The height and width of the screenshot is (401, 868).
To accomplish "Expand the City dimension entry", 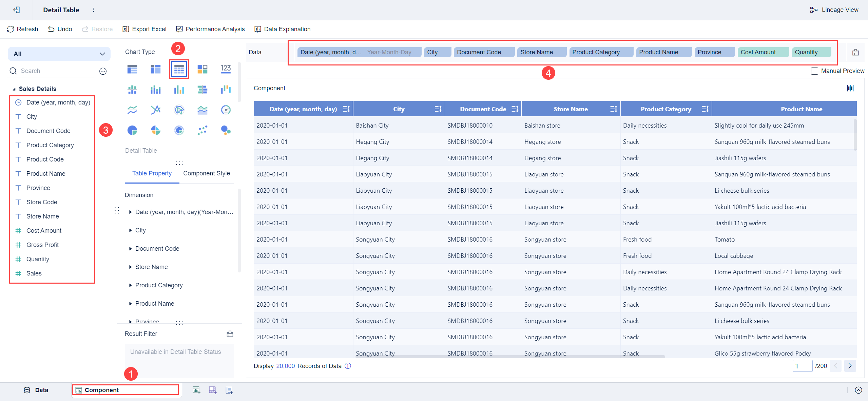I will (130, 230).
